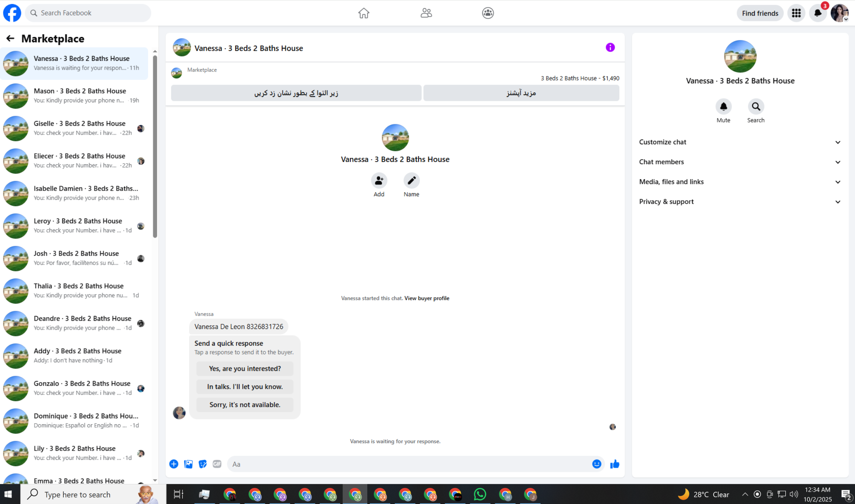855x504 pixels.
Task: Expand Media, files and links section
Action: 740,182
